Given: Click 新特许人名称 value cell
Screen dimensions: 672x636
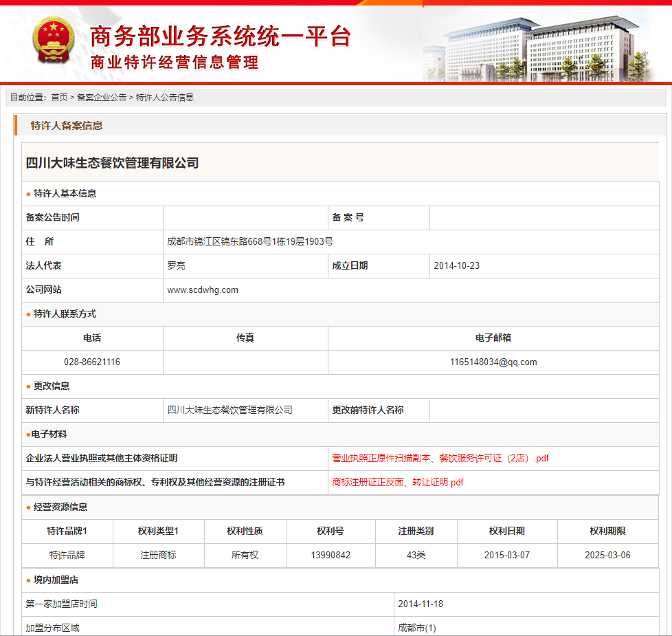Looking at the screenshot, I should (x=245, y=410).
